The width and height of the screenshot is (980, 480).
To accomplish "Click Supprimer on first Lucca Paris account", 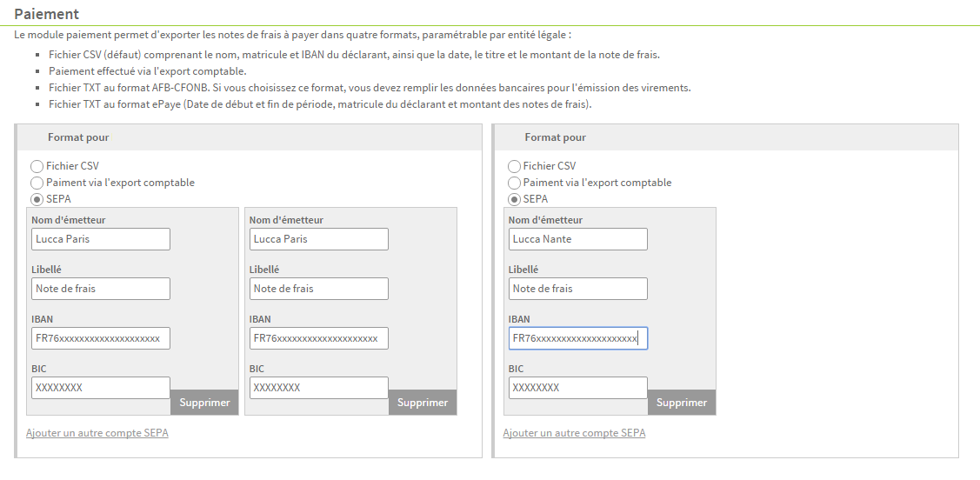I will (204, 403).
